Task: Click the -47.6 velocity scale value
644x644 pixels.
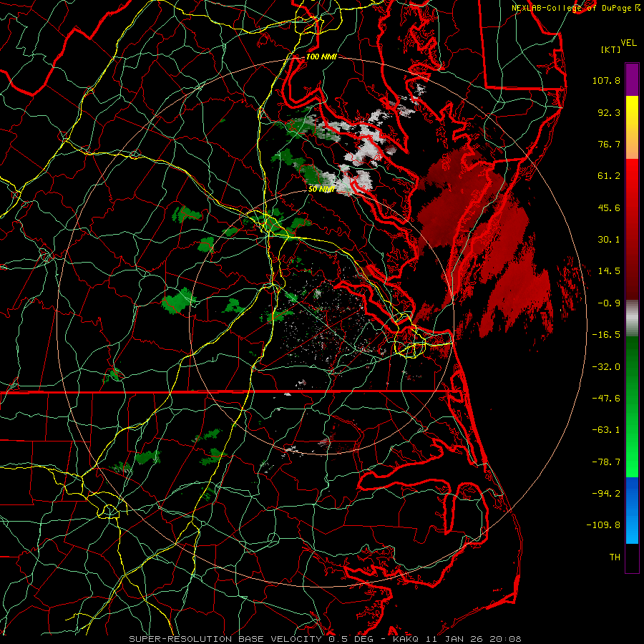Action: (x=606, y=399)
